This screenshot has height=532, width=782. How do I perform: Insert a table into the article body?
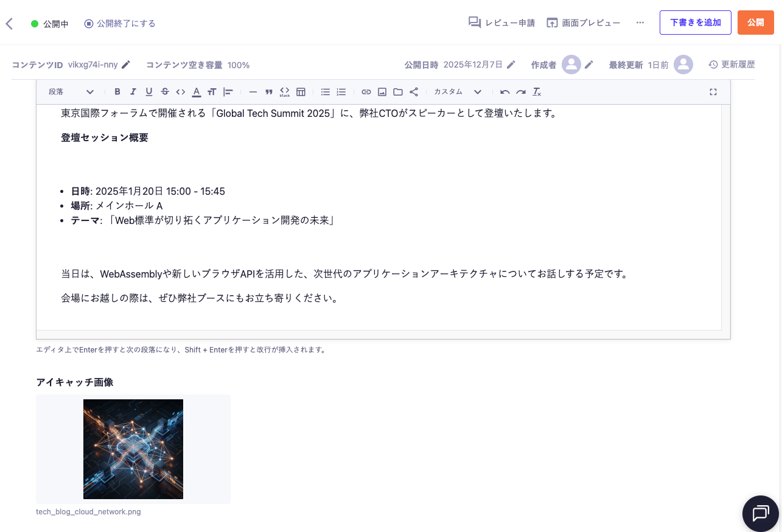[x=301, y=92]
